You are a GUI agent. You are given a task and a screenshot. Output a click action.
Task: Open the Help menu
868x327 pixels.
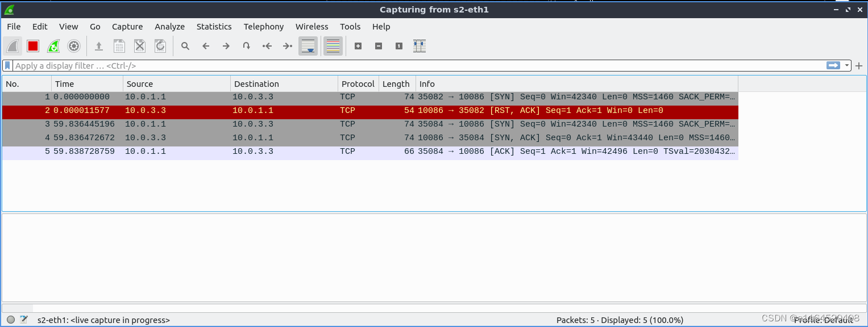click(381, 27)
